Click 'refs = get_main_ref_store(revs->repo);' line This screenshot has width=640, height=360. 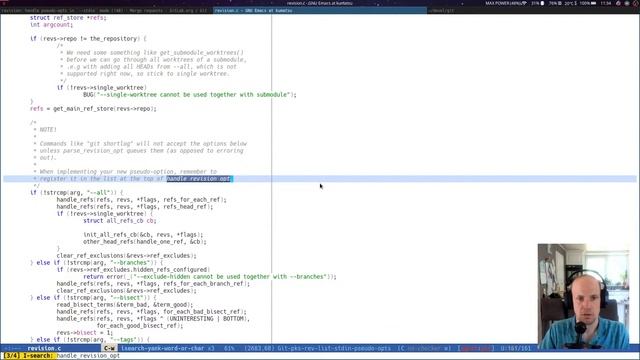pos(93,109)
